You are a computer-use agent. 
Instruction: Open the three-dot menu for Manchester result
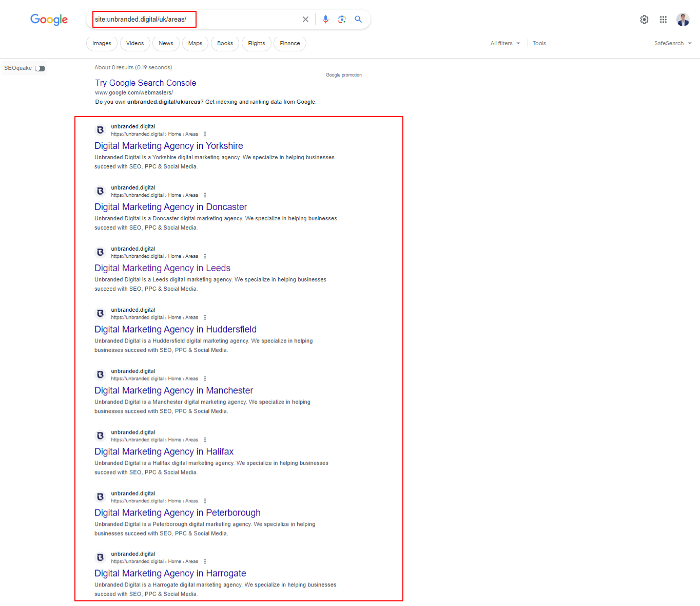point(205,378)
